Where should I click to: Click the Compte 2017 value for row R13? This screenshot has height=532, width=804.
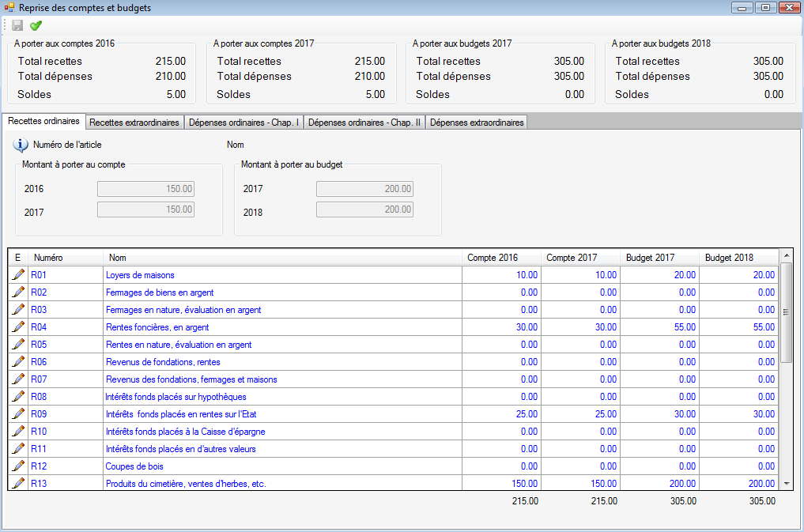580,483
